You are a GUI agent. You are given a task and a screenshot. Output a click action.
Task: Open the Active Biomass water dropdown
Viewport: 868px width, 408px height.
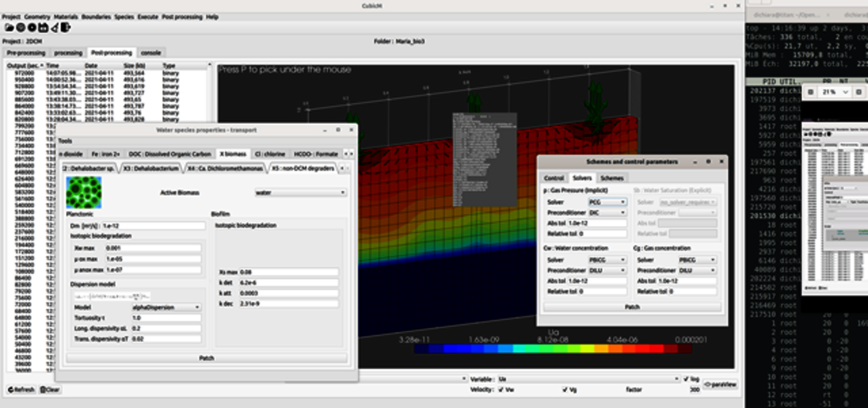pos(301,192)
